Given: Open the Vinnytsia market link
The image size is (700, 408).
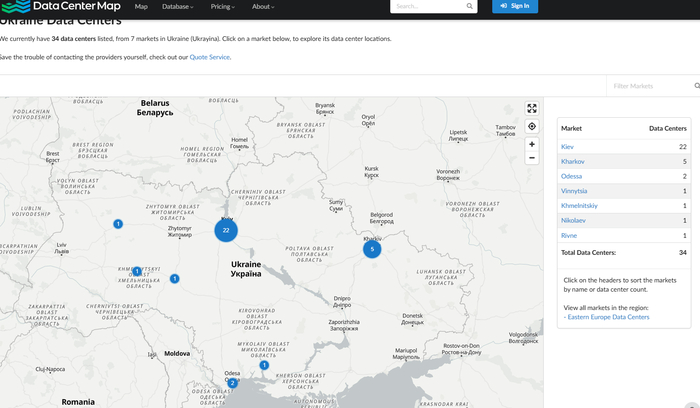Looking at the screenshot, I should [x=574, y=191].
